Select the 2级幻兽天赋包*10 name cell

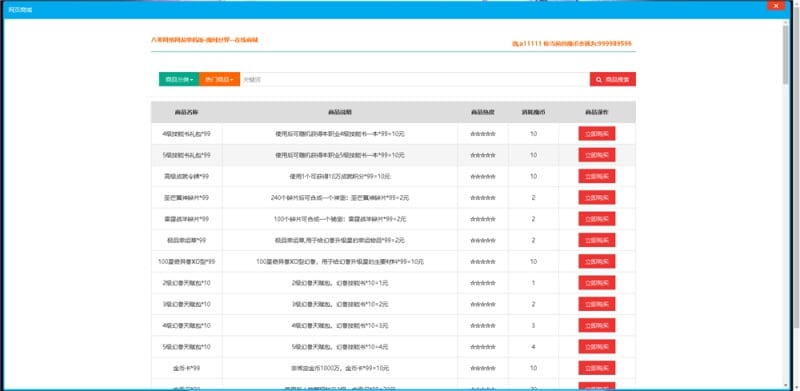(186, 283)
